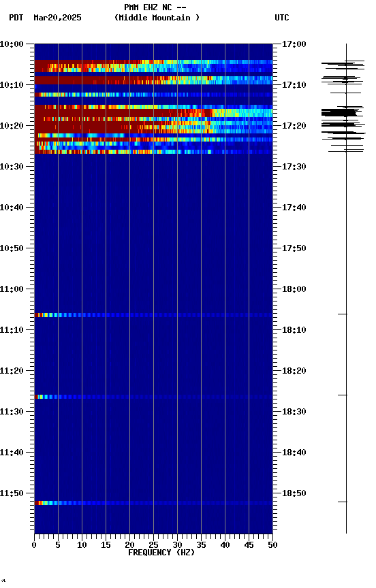Image resolution: width=376 pixels, height=588 pixels.
Task: Click the '18:40' UTC time label
Action: pos(294,453)
